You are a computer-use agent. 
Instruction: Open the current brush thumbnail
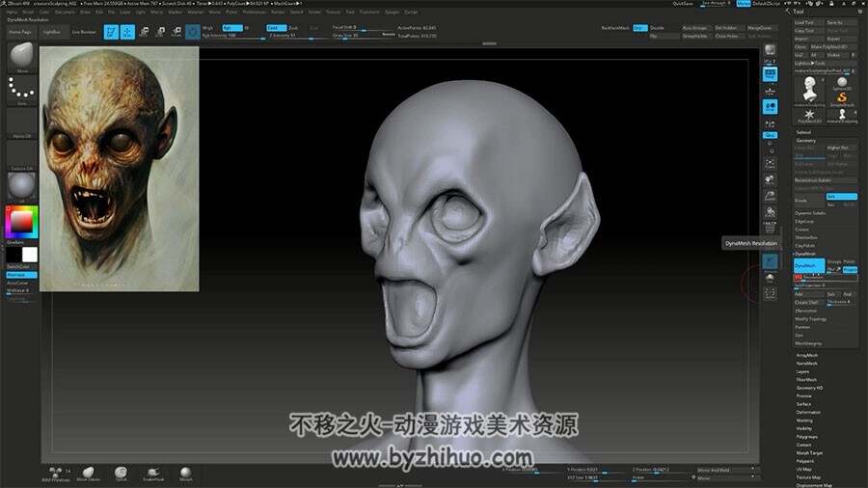click(x=22, y=58)
